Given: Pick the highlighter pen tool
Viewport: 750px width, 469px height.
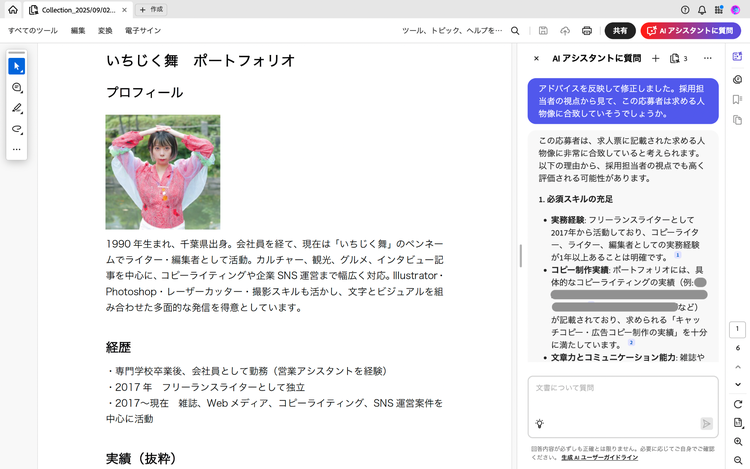Looking at the screenshot, I should (x=17, y=108).
